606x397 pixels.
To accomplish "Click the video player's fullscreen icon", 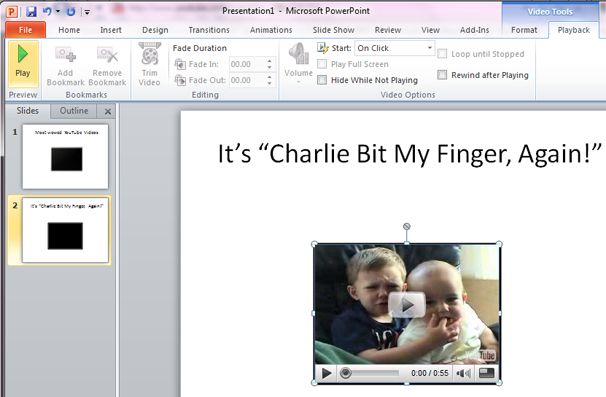I will [x=486, y=373].
